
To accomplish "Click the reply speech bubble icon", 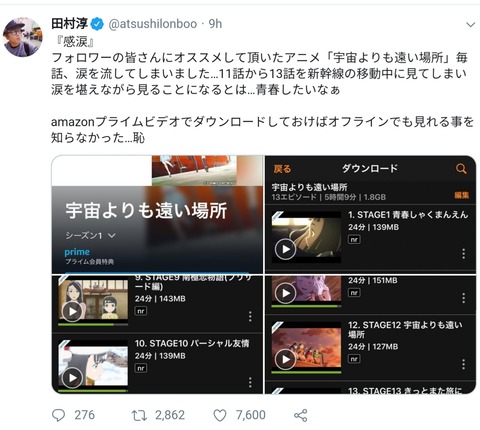I will (x=59, y=415).
